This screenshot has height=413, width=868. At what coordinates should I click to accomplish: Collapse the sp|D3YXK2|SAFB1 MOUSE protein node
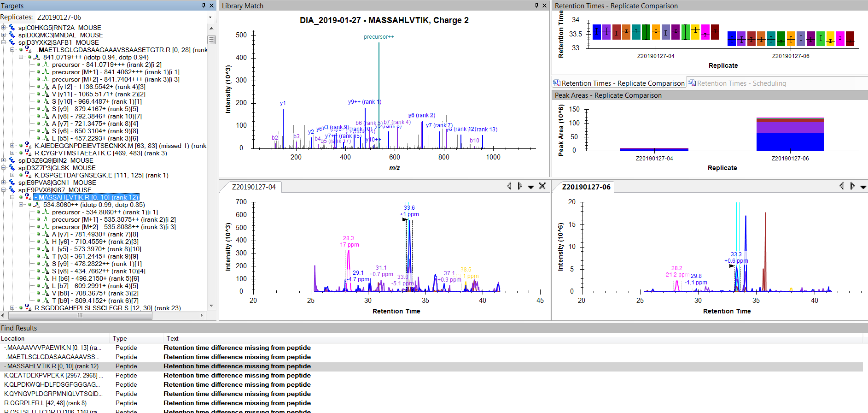(4, 42)
